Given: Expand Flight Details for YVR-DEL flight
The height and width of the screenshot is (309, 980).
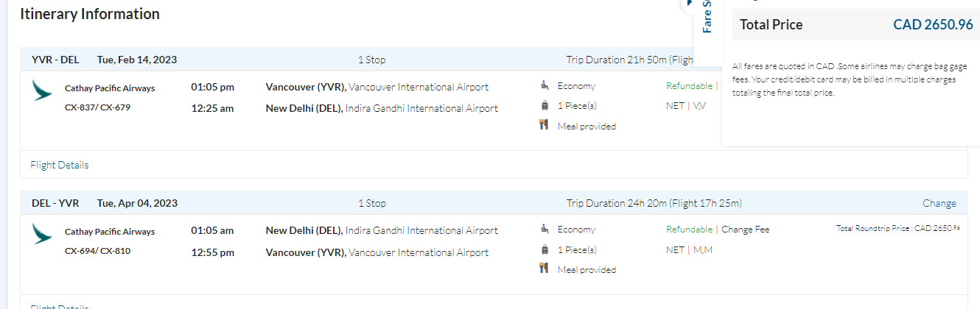Looking at the screenshot, I should click(x=60, y=165).
